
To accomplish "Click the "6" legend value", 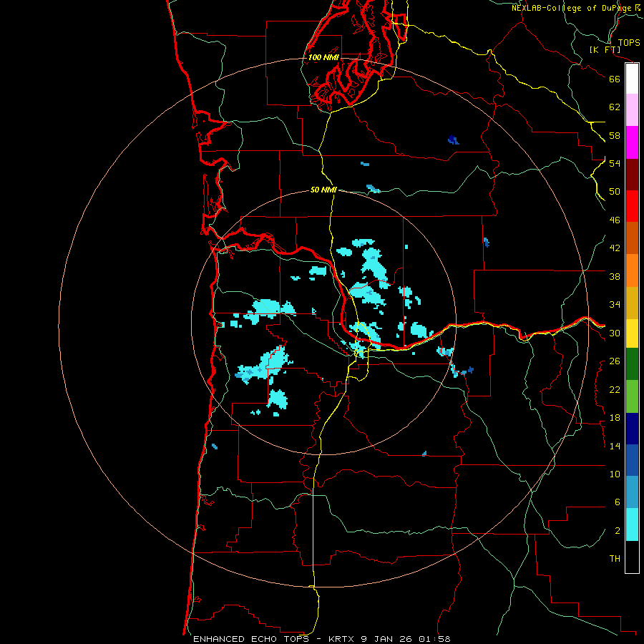I will pos(617,502).
